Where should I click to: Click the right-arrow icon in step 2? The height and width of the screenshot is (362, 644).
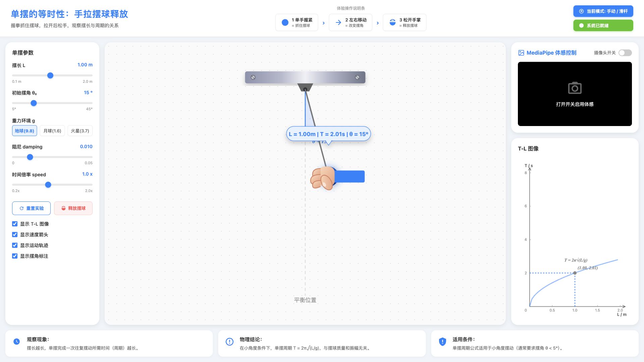click(338, 22)
